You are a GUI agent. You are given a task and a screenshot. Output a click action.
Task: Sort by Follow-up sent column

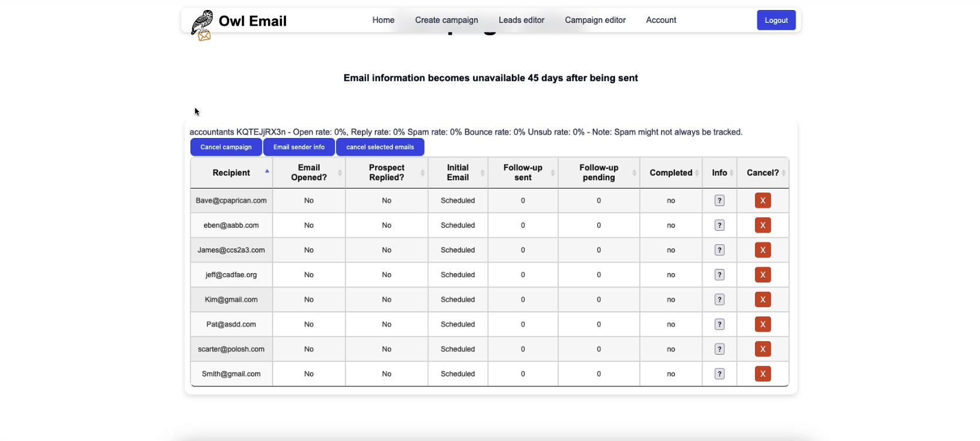pos(523,173)
